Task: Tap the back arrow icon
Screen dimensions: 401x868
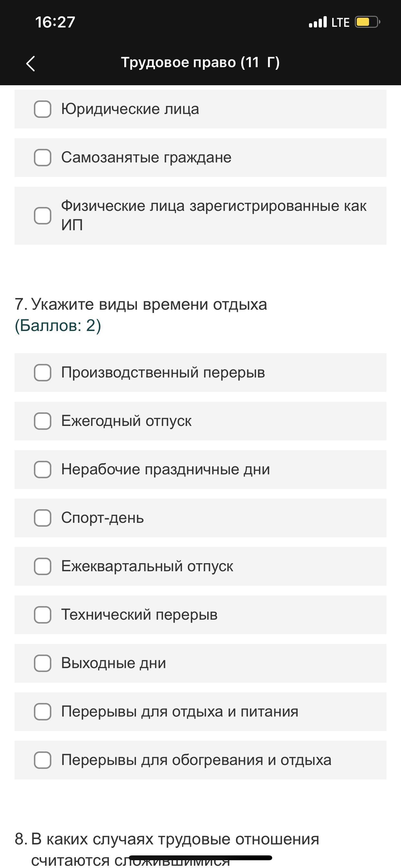Action: [30, 63]
